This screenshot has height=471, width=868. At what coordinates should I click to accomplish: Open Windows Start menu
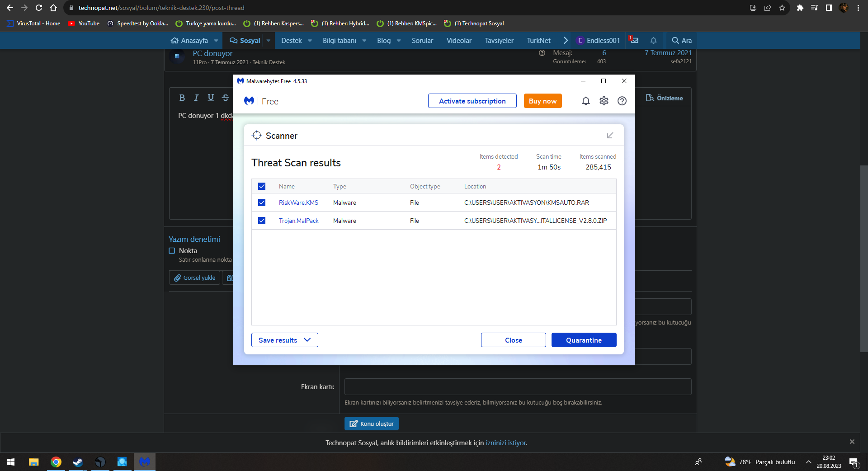(11, 462)
